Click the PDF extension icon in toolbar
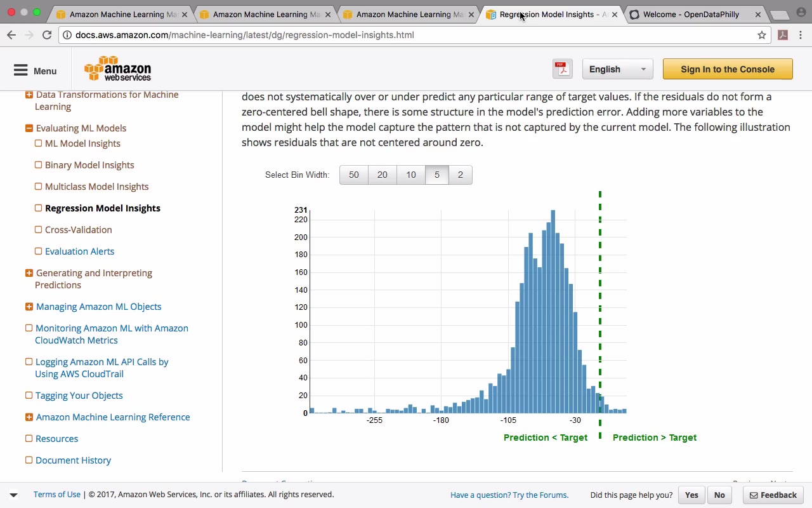This screenshot has height=508, width=812. 783,35
